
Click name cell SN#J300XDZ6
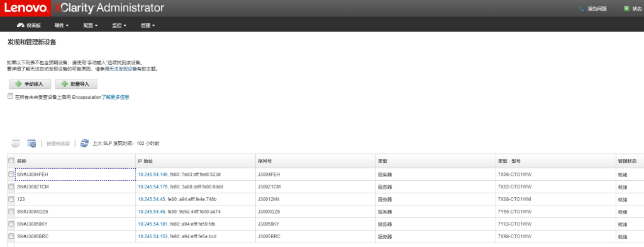pyautogui.click(x=75, y=212)
